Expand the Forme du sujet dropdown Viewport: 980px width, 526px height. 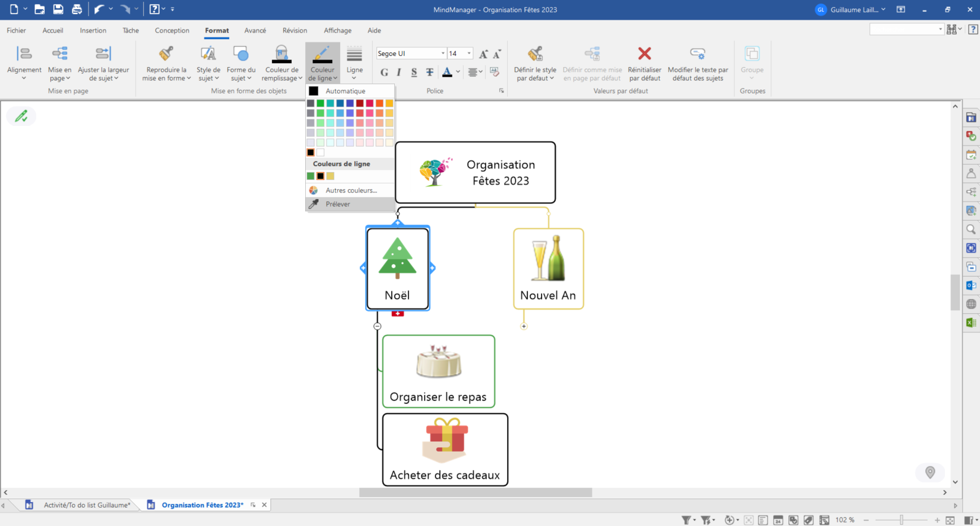point(241,78)
